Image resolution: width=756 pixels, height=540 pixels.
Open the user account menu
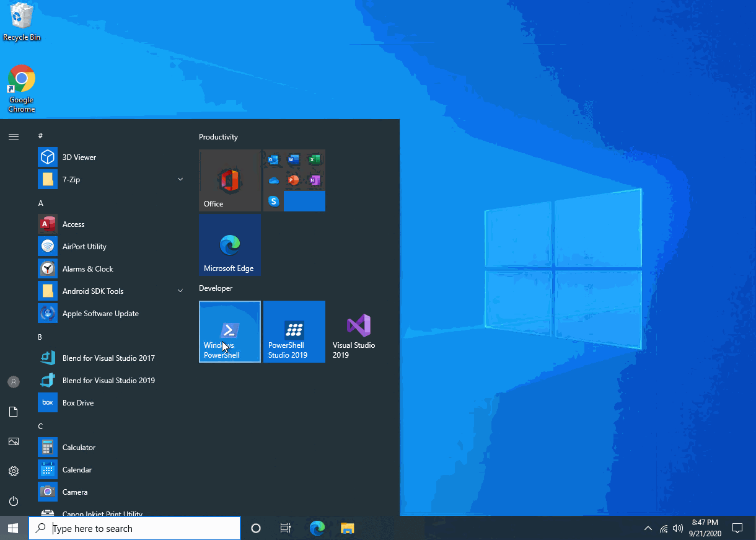click(14, 382)
